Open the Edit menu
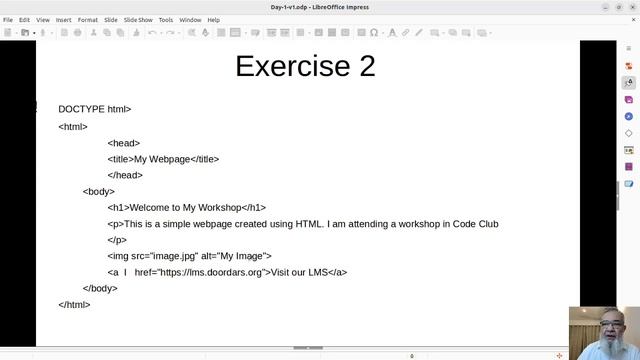Viewport: 640px width, 360px height. click(24, 20)
